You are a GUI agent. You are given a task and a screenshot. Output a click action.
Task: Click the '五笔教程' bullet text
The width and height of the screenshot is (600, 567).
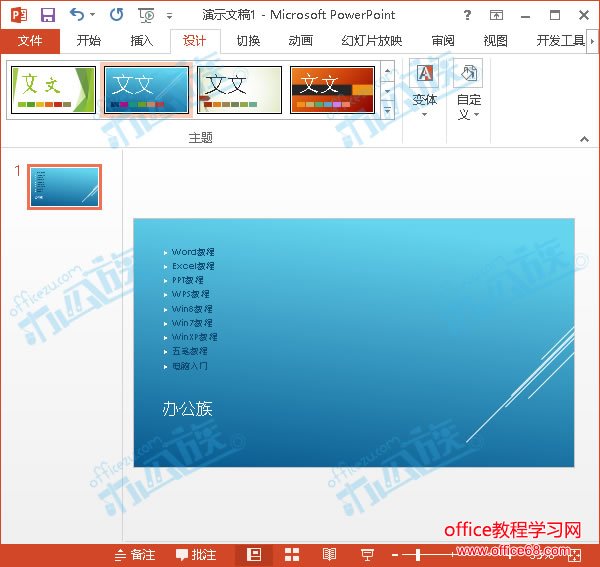pyautogui.click(x=190, y=351)
